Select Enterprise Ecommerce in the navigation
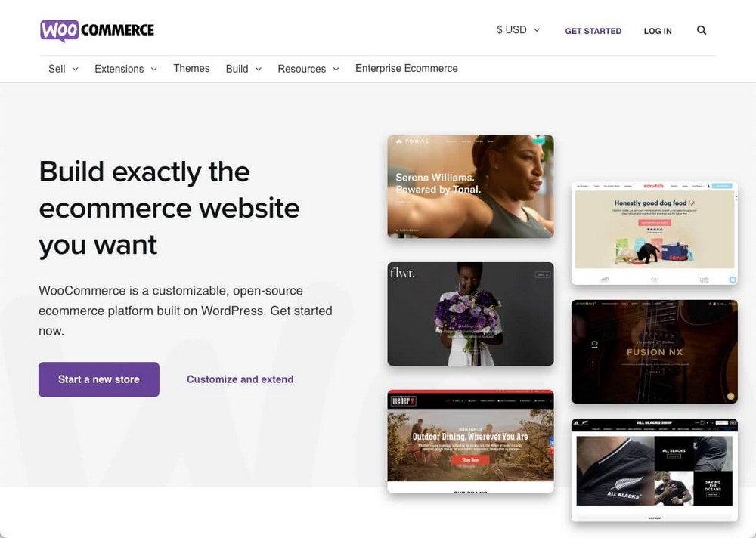 point(406,68)
